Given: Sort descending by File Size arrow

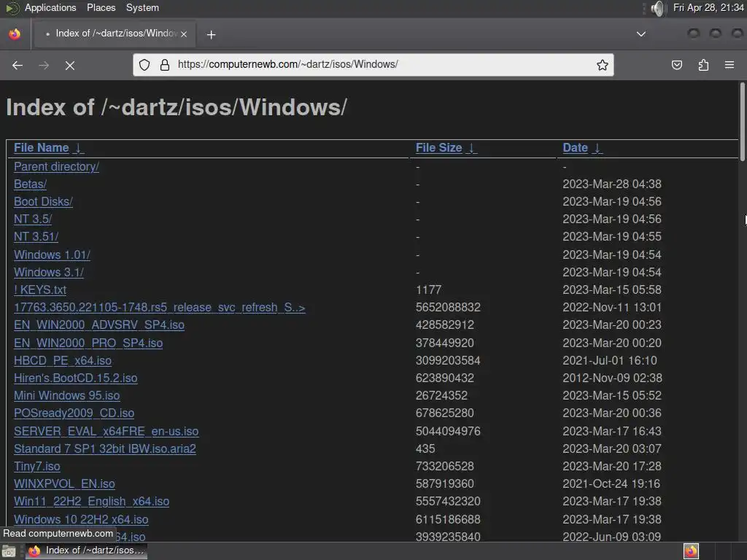Looking at the screenshot, I should tap(471, 148).
